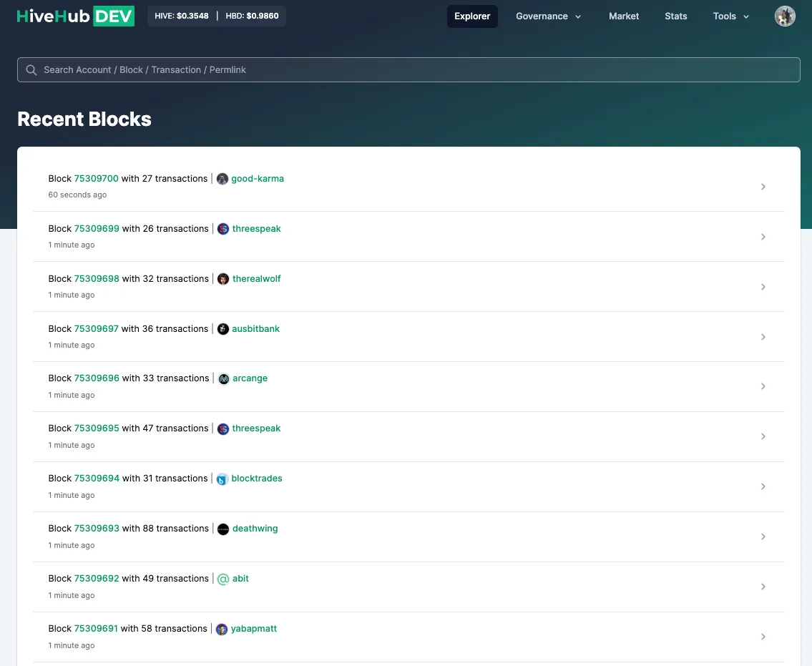Expand block 75309700 row chevron

(763, 187)
